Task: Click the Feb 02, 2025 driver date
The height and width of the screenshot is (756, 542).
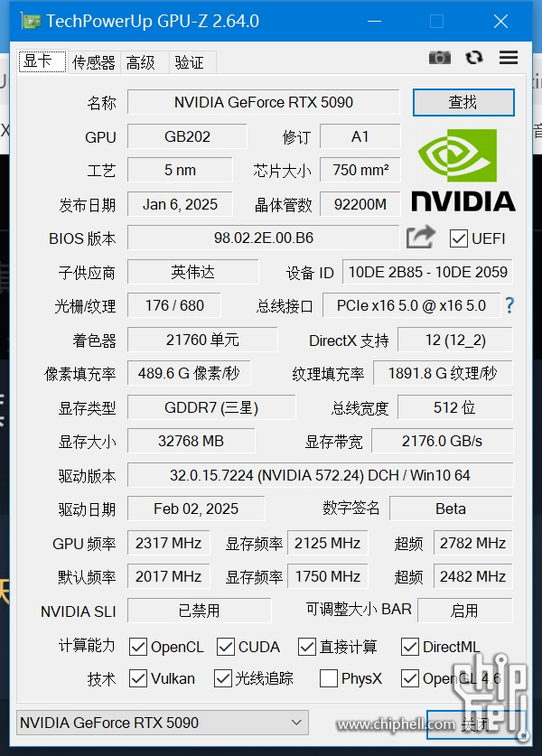Action: 196,509
